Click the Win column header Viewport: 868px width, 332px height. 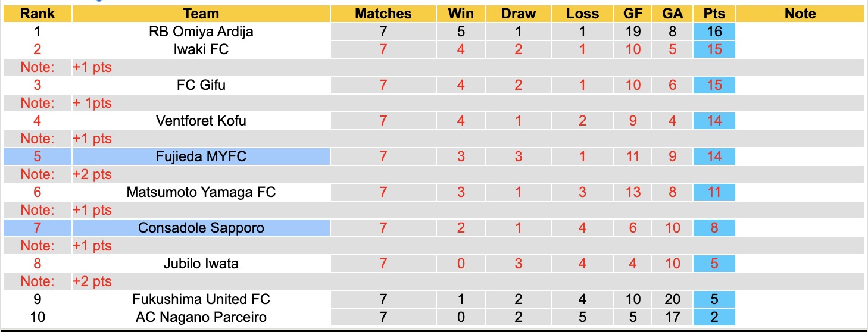(461, 14)
